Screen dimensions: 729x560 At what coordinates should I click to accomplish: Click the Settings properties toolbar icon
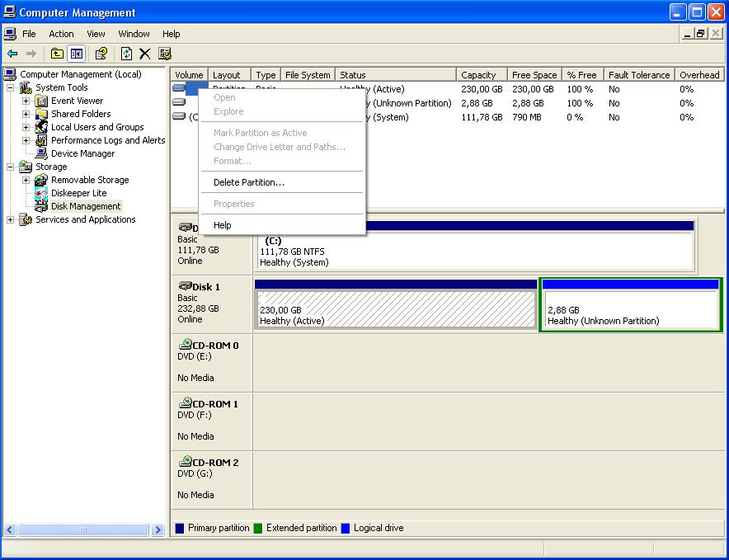pyautogui.click(x=165, y=54)
